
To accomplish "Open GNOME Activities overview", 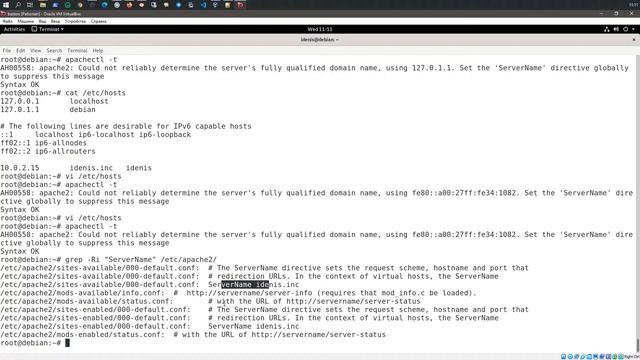I will tap(14, 29).
